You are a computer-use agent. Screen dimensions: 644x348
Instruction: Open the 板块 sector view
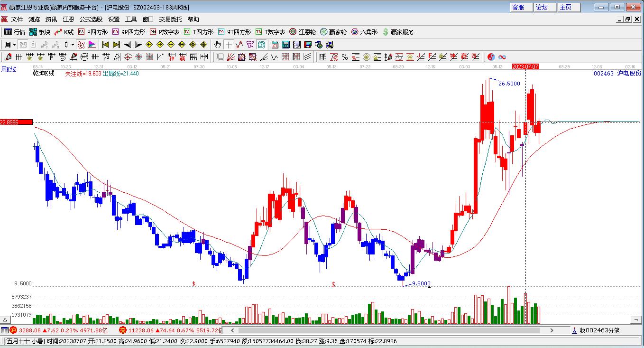click(40, 32)
